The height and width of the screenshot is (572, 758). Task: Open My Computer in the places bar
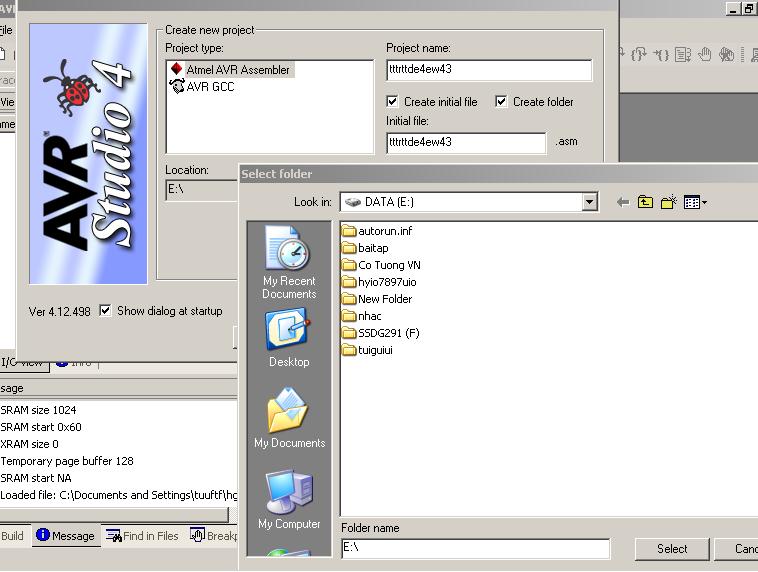(x=289, y=499)
